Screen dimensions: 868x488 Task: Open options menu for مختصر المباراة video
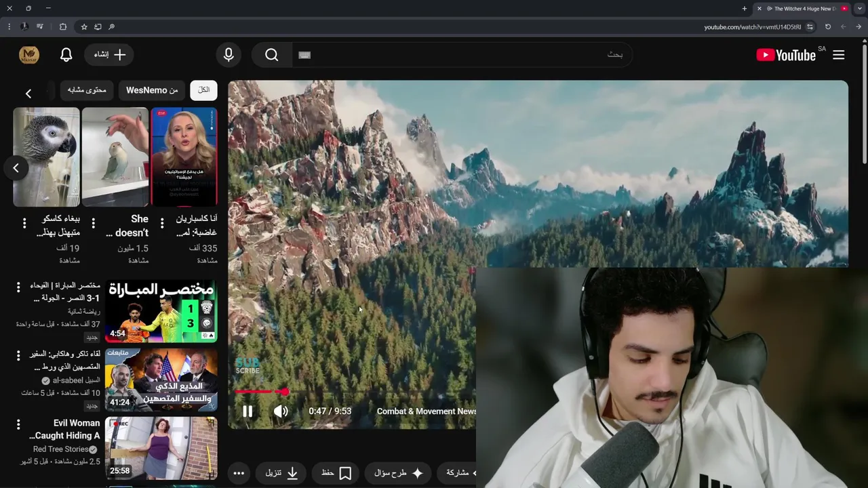tap(18, 287)
